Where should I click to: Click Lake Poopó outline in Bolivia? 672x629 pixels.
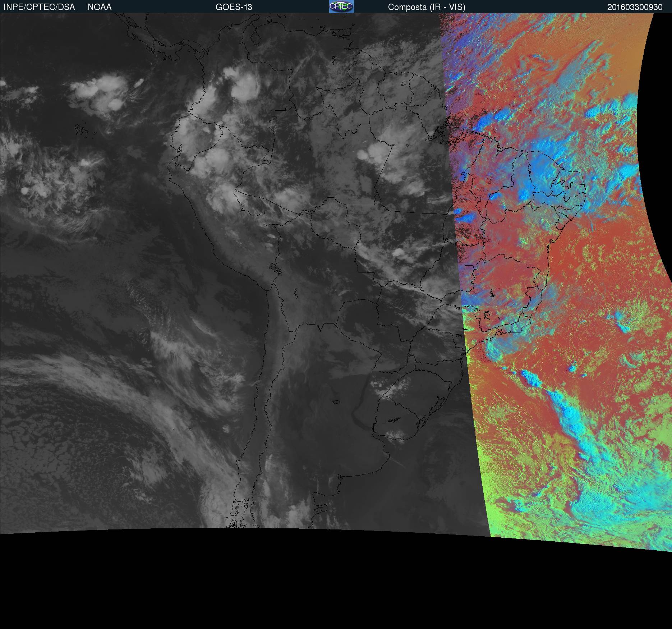(295, 294)
